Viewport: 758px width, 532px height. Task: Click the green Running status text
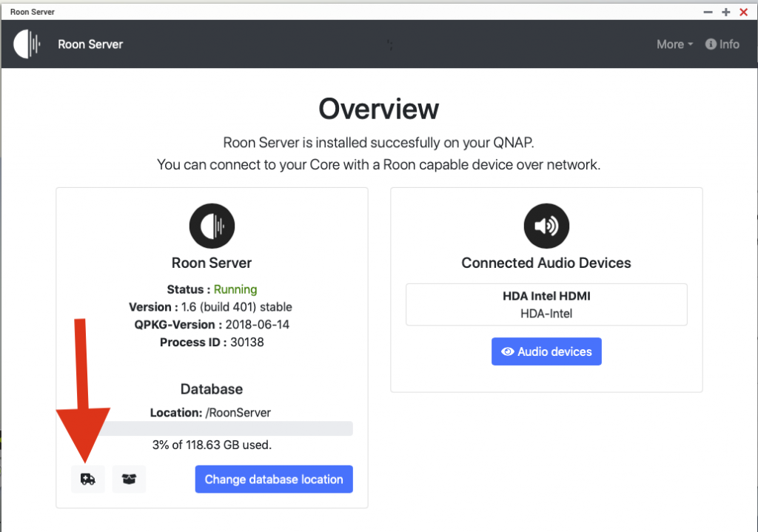235,289
